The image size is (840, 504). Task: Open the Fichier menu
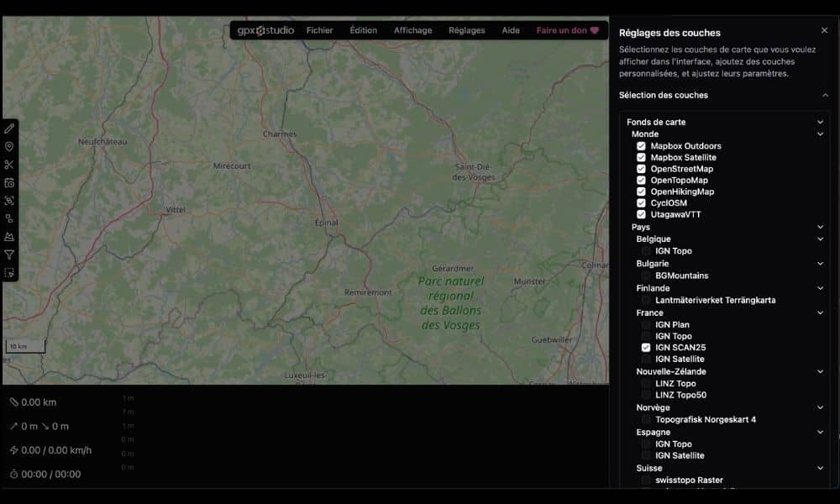pos(319,29)
